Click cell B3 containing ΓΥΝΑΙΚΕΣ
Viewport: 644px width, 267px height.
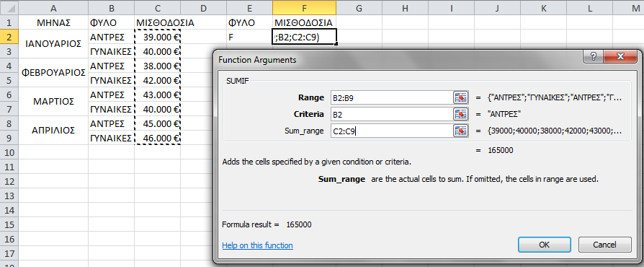[112, 51]
